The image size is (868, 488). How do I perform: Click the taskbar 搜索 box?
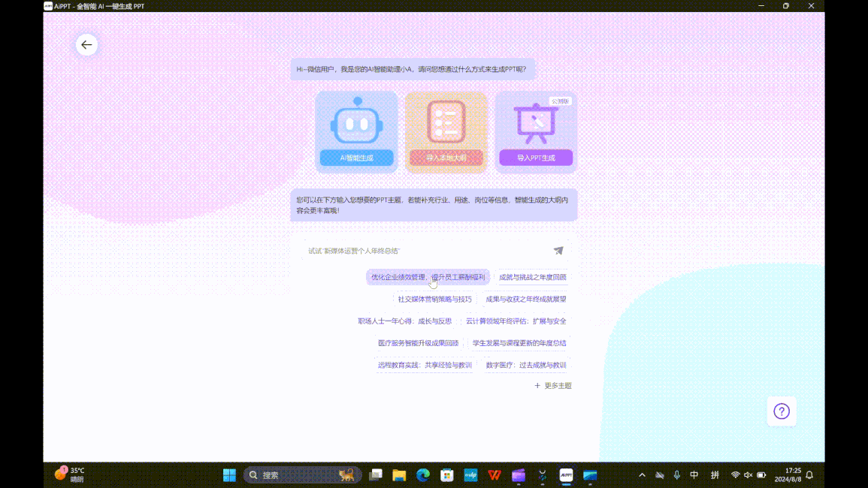click(302, 474)
